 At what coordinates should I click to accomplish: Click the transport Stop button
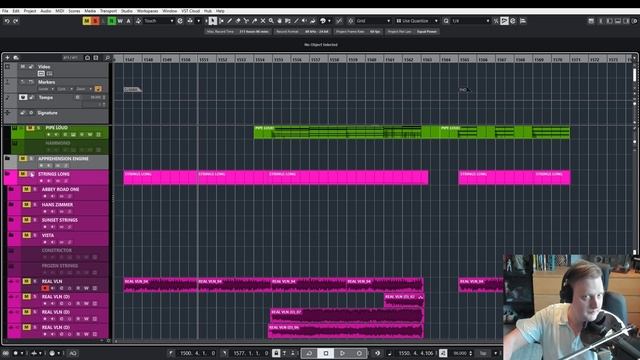point(326,353)
